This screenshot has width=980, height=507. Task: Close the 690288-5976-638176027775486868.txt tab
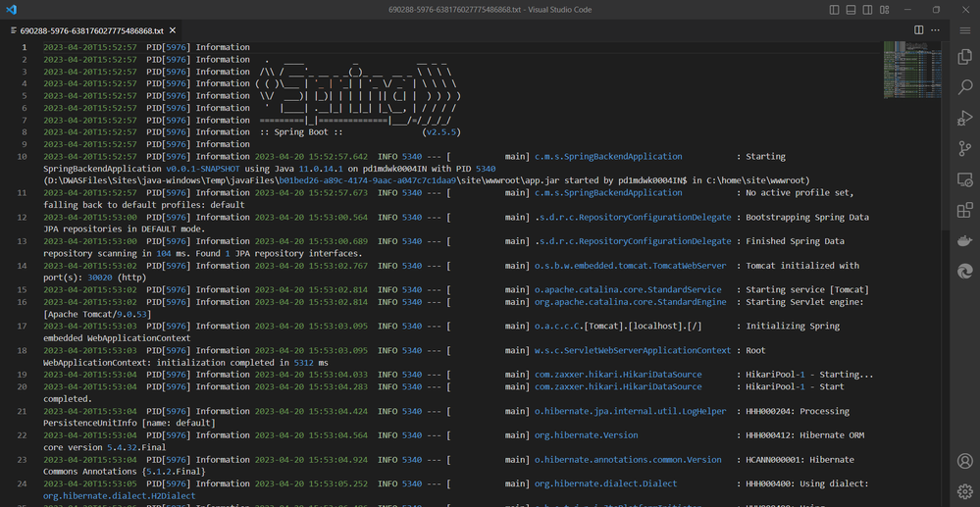[173, 30]
